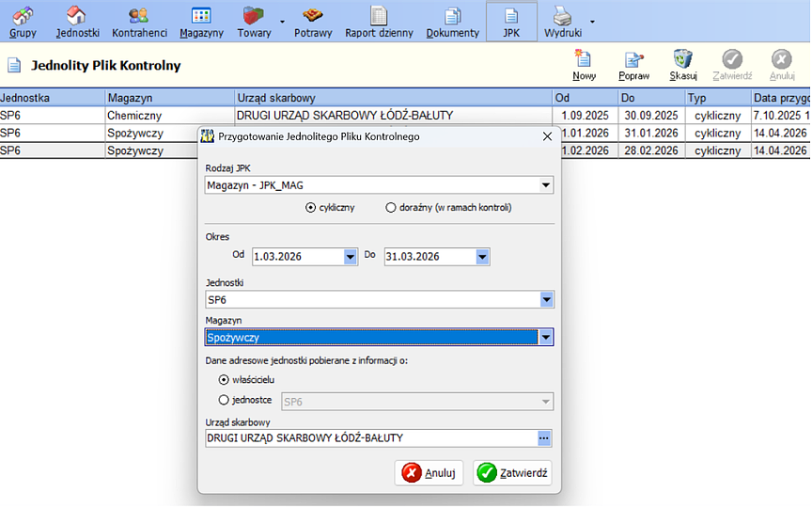The height and width of the screenshot is (508, 812).
Task: Click the Skasuj trash icon
Action: (x=683, y=65)
